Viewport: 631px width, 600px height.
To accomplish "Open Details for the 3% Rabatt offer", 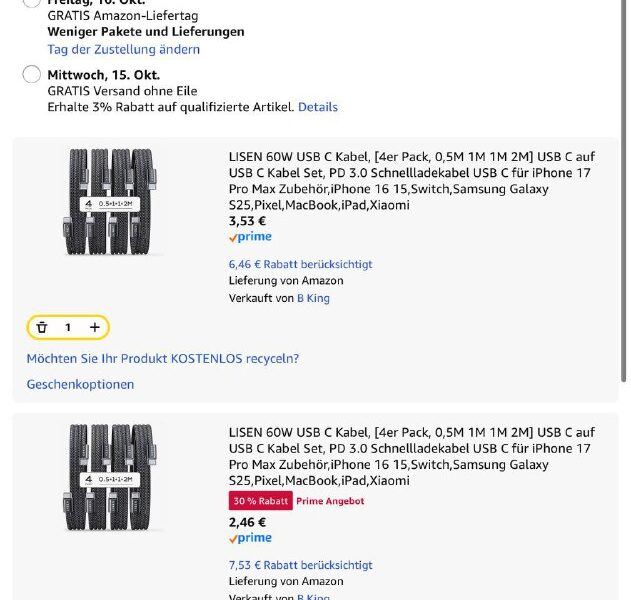I will click(x=318, y=107).
